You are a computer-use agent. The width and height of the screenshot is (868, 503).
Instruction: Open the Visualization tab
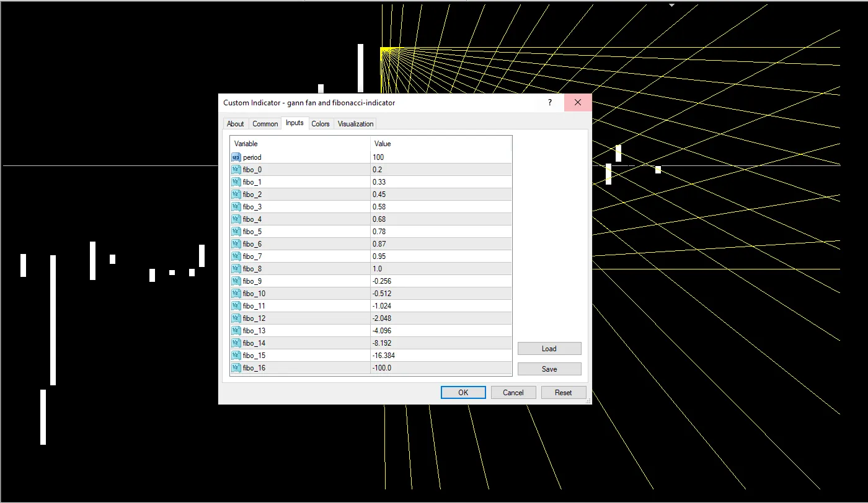click(x=355, y=124)
